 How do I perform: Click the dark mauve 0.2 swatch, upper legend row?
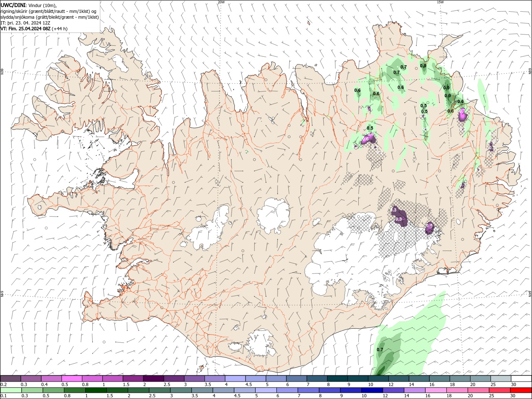pyautogui.click(x=10, y=379)
